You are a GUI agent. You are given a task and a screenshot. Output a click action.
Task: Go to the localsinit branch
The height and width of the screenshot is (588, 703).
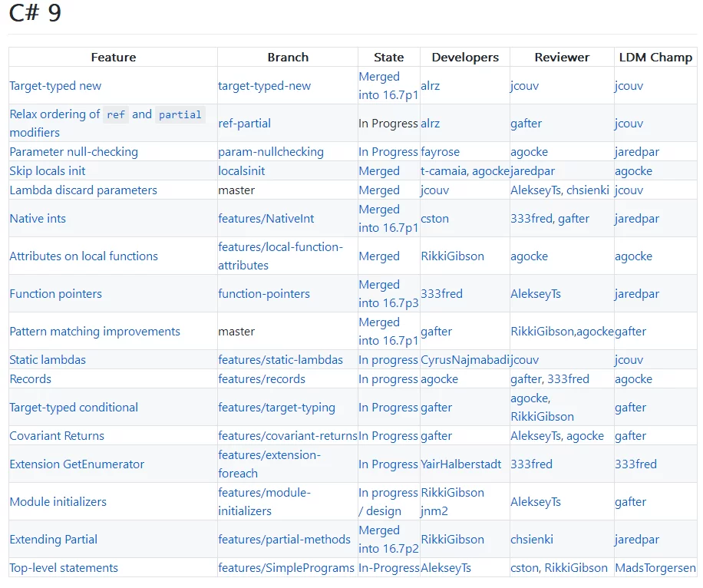(x=243, y=171)
